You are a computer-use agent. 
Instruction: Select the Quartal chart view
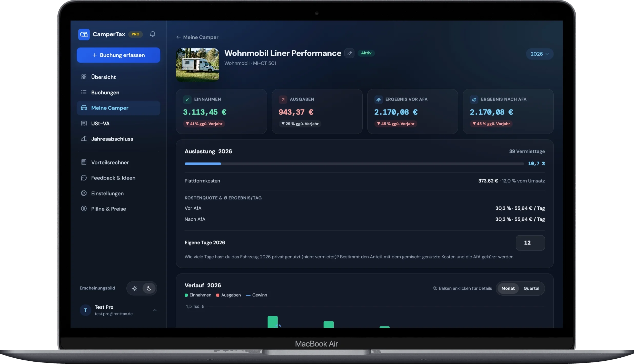[x=531, y=288]
